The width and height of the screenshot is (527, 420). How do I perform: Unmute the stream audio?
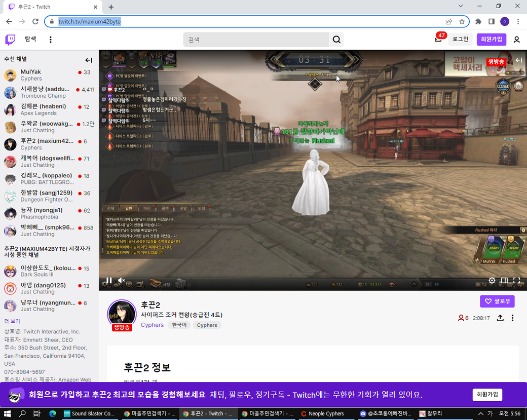(x=122, y=280)
